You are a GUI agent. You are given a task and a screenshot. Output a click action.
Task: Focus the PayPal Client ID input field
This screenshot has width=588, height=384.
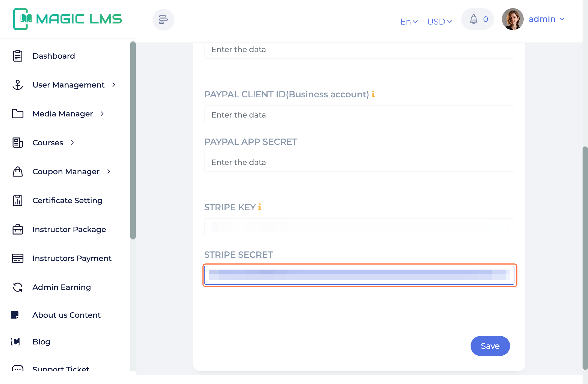[359, 115]
